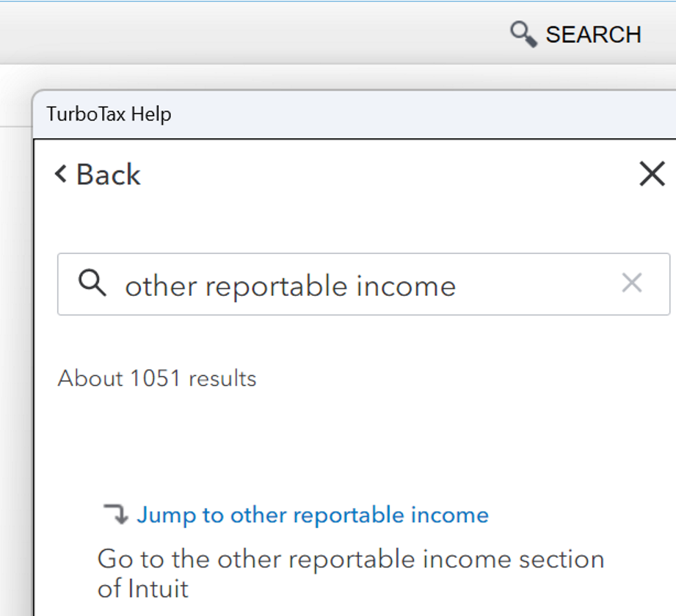Click the magnifier icon inside the search field
Image resolution: width=676 pixels, height=616 pixels.
point(92,283)
